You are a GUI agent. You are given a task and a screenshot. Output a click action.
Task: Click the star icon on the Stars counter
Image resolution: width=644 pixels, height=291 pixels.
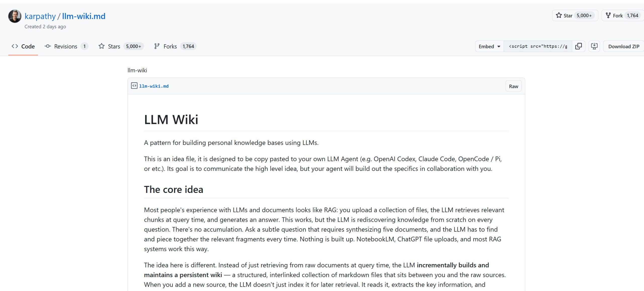point(101,46)
